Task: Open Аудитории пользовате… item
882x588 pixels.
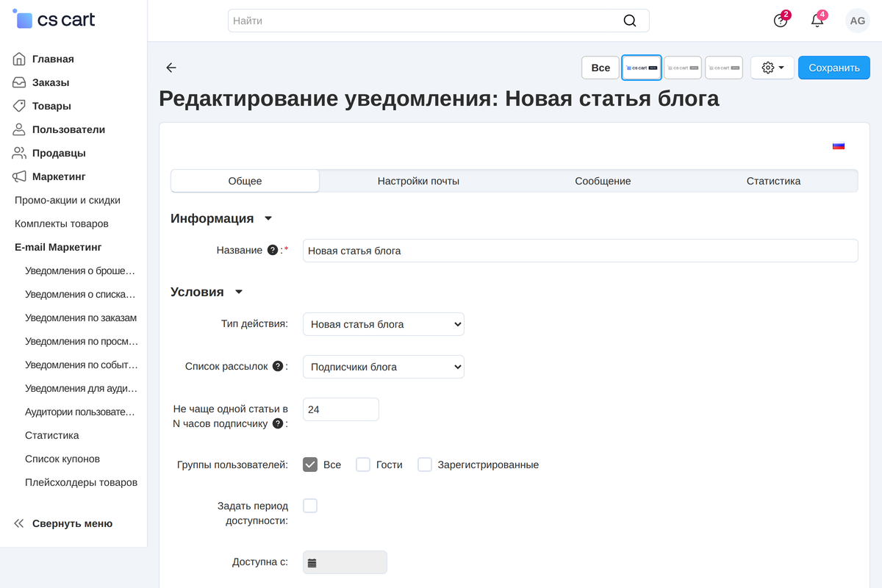Action: (x=80, y=412)
